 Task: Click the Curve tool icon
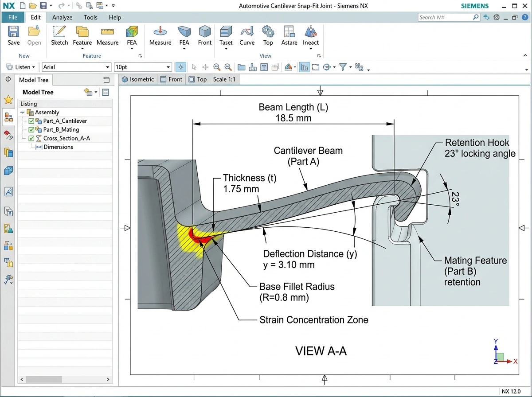pos(247,32)
